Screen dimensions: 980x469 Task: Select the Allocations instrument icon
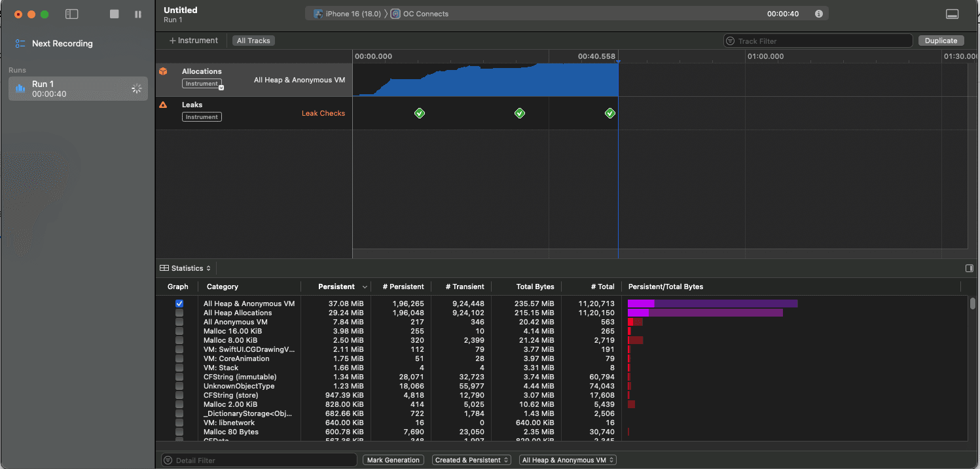tap(164, 71)
